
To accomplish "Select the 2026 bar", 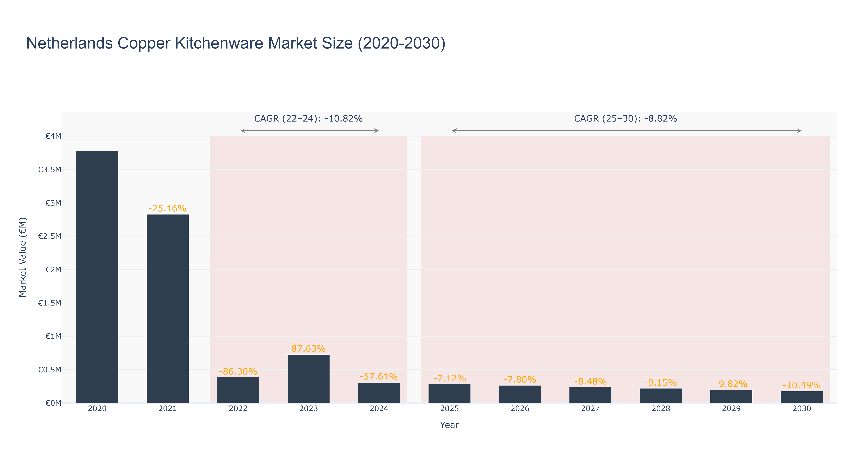I will pos(520,394).
